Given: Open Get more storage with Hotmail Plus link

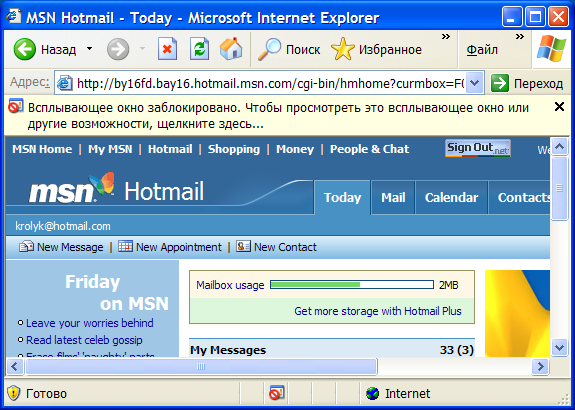Looking at the screenshot, I should click(x=378, y=311).
